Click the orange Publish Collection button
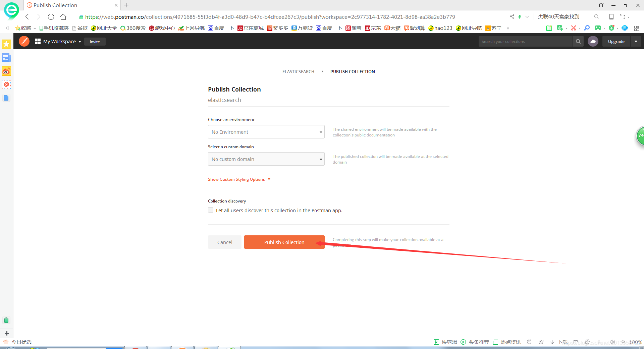The image size is (644, 349). pyautogui.click(x=284, y=242)
